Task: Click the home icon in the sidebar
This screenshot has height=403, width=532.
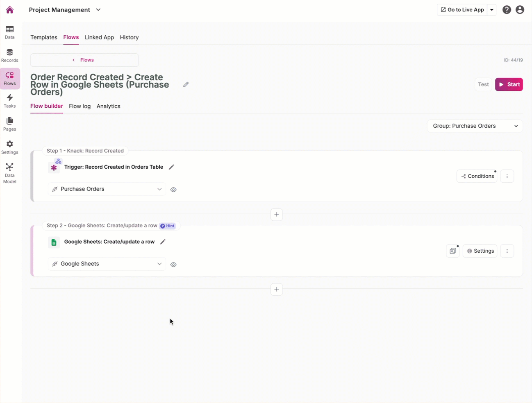Action: pos(9,10)
